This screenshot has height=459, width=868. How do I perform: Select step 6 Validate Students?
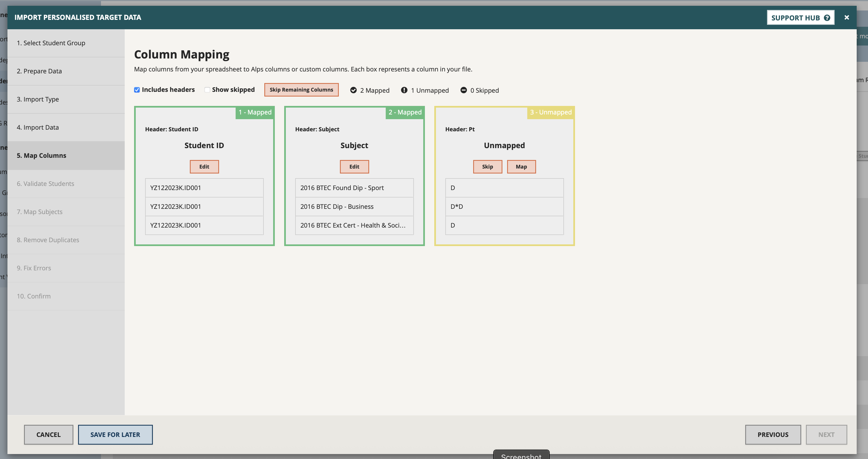point(66,184)
